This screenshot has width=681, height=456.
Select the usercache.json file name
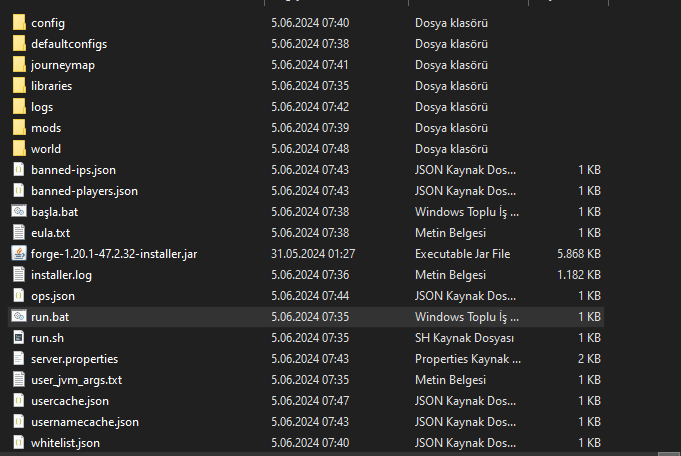70,401
